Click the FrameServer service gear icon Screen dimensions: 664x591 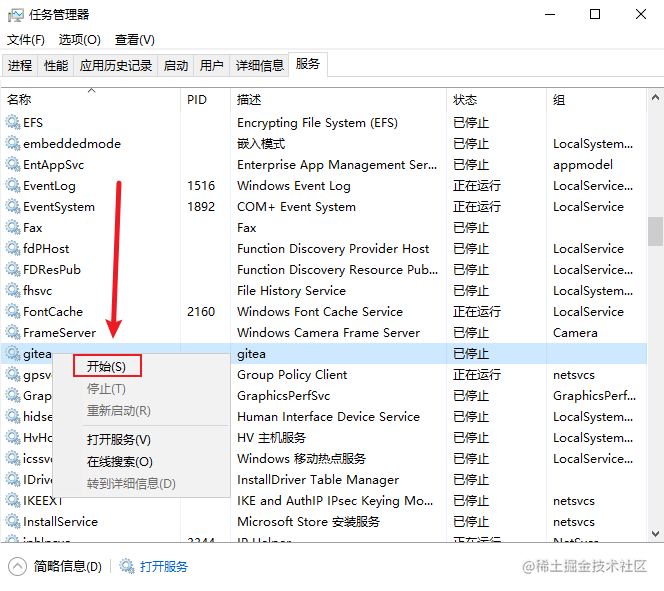(x=13, y=332)
